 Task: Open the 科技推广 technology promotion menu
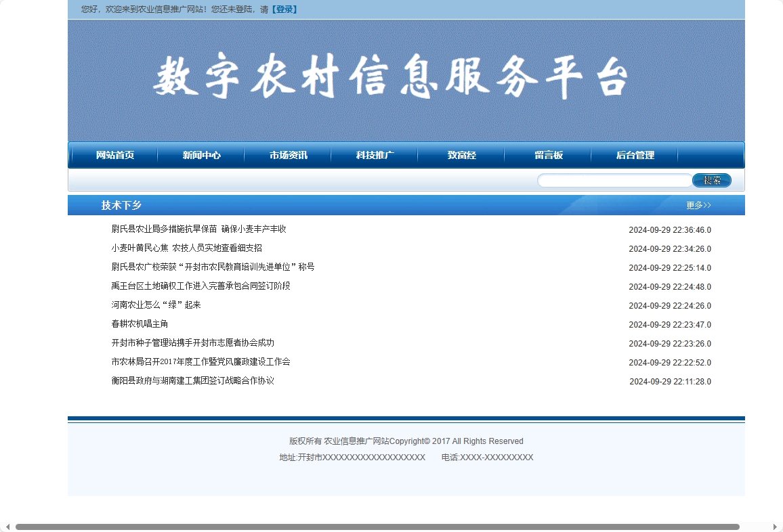tap(375, 155)
